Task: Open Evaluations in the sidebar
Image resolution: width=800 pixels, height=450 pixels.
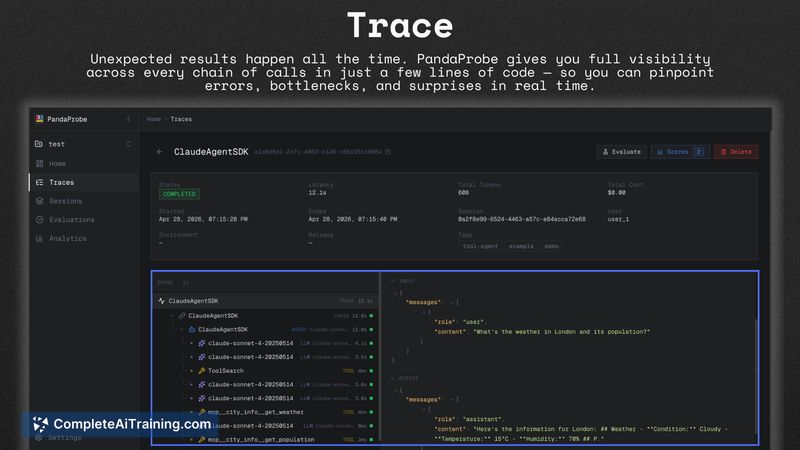Action: 84,219
